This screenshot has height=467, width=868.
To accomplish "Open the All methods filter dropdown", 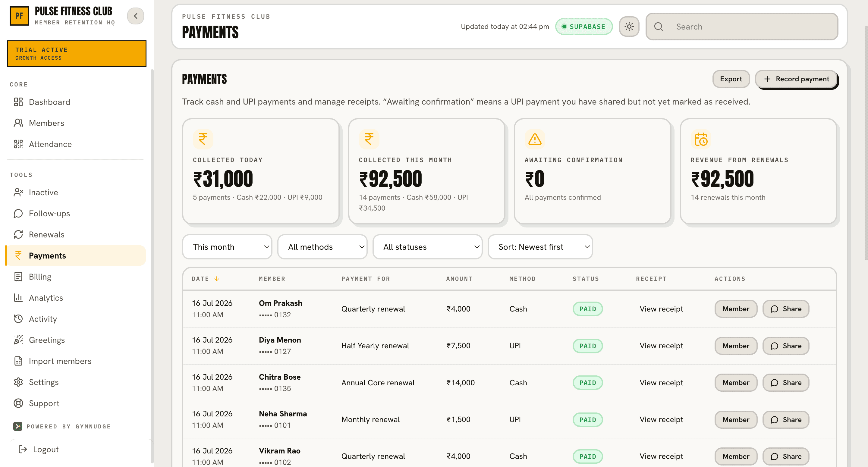I will (322, 247).
